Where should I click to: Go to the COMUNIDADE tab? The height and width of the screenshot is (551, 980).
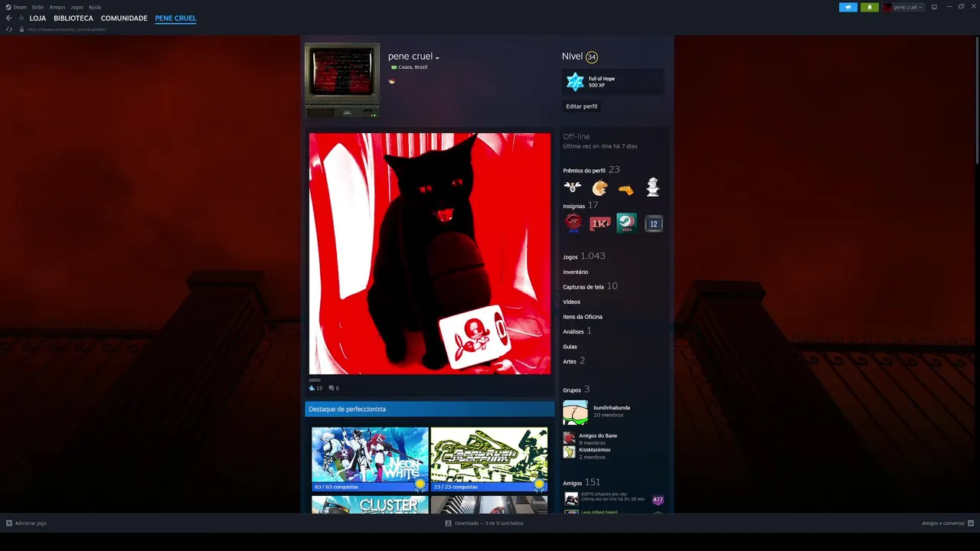tap(124, 18)
